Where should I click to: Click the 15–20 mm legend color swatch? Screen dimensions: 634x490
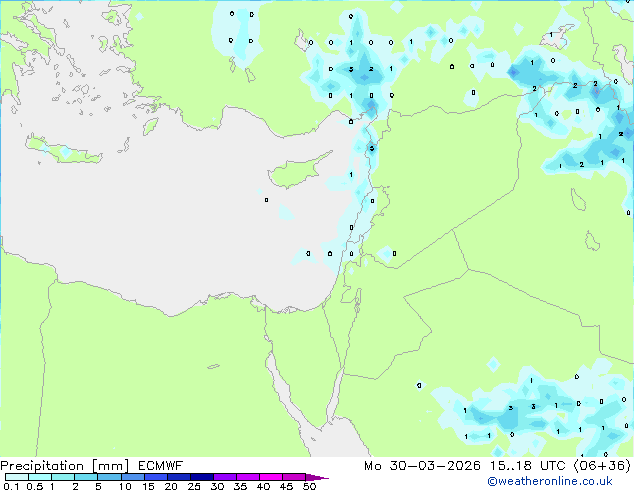[x=156, y=477]
